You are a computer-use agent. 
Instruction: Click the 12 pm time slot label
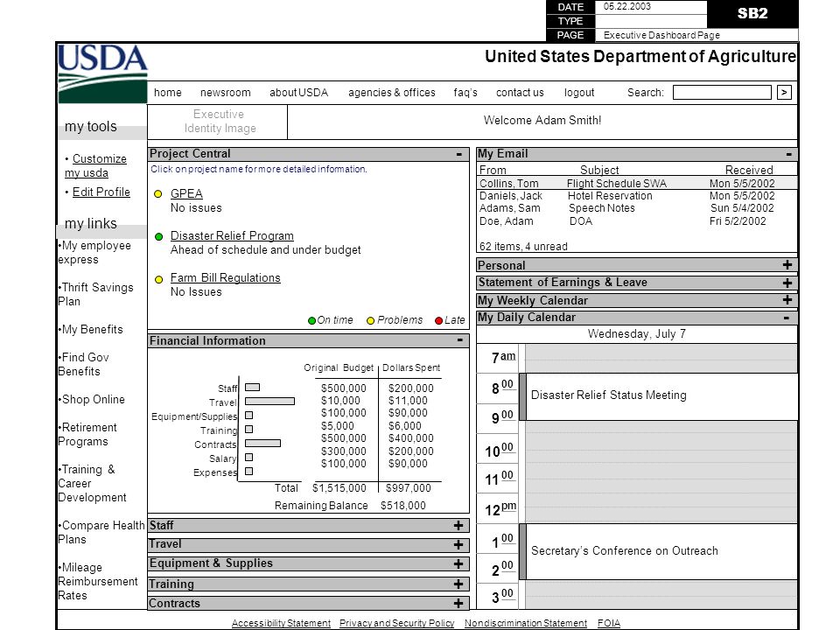tap(500, 509)
